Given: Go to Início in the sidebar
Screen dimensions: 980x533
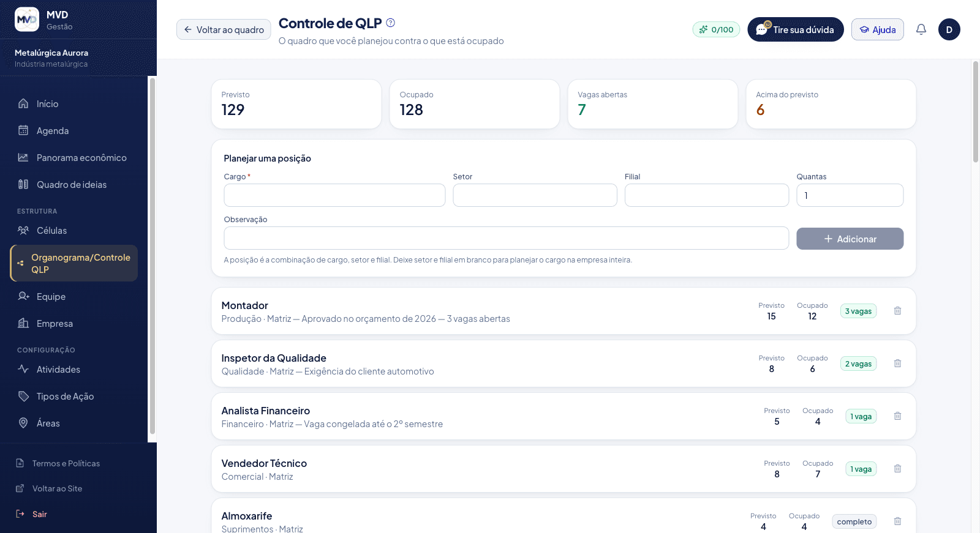Looking at the screenshot, I should pyautogui.click(x=73, y=104).
